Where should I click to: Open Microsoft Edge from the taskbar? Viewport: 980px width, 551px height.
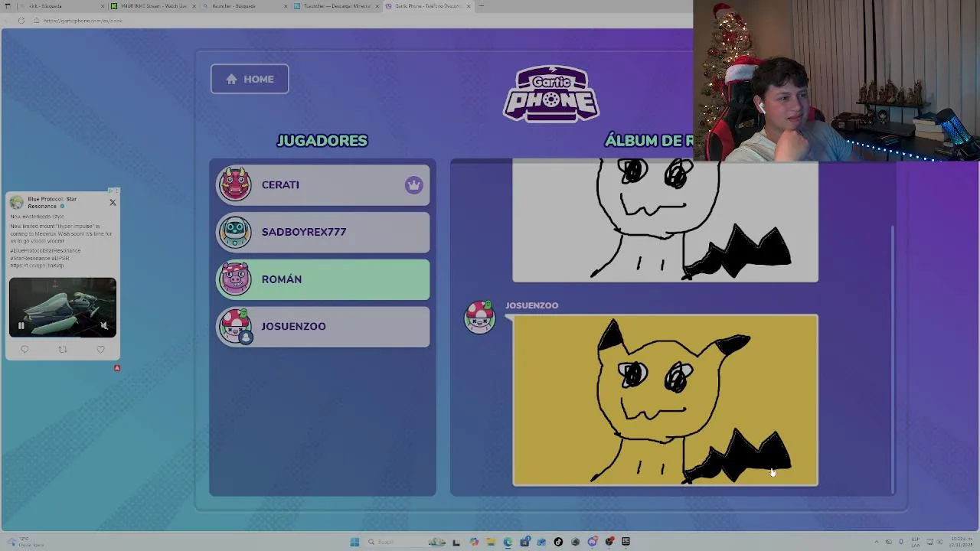[x=508, y=542]
